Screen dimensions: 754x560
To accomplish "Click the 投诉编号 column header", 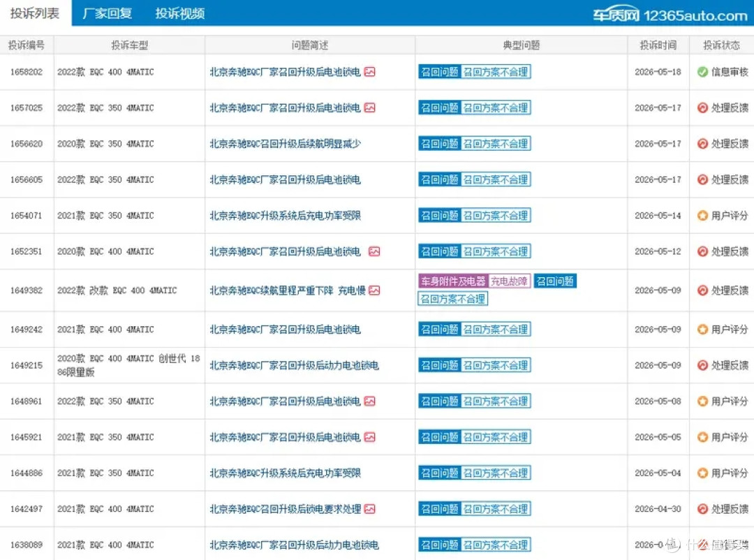I will pyautogui.click(x=27, y=45).
